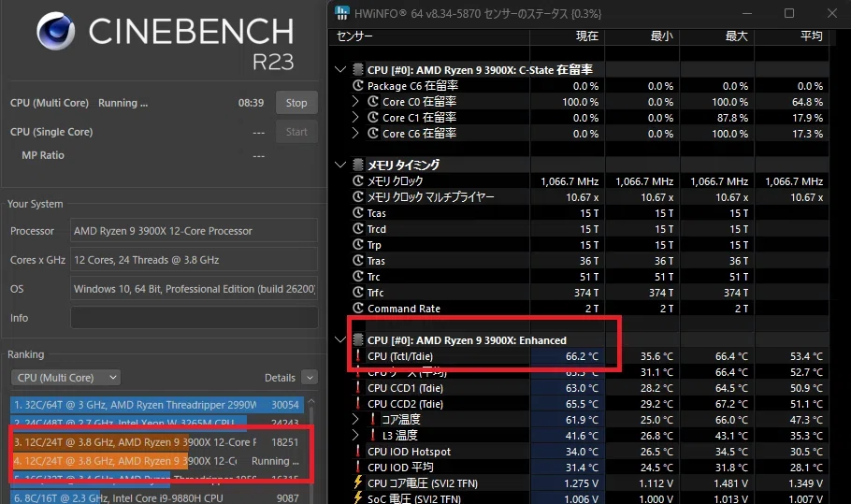851x504 pixels.
Task: Expand the コア温度 row
Action: click(355, 419)
